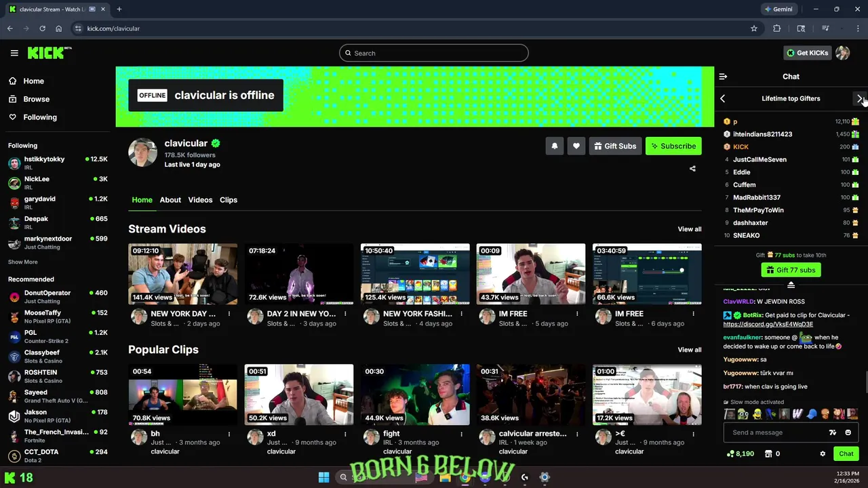Open options menu for NEW YORK DAY video
The image size is (868, 488).
click(229, 314)
